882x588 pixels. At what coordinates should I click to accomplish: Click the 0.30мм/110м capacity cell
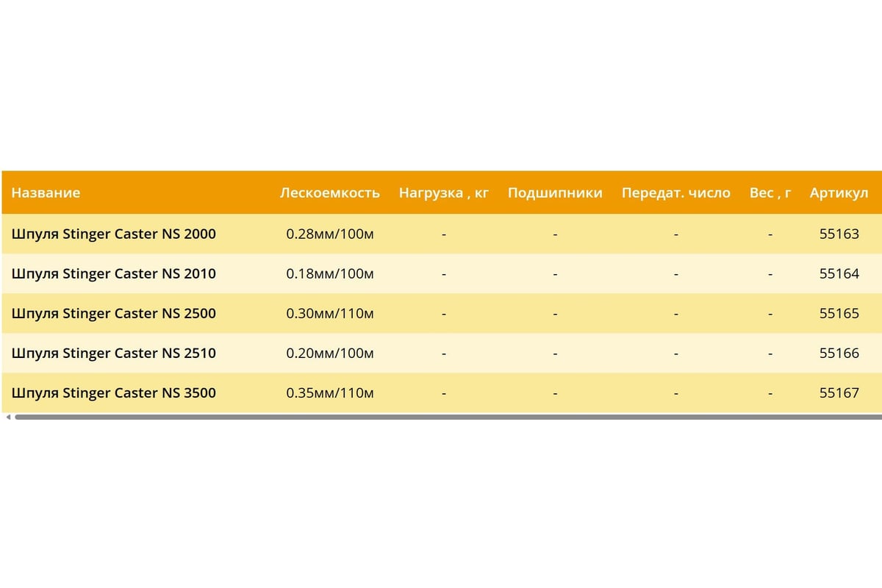(x=330, y=314)
